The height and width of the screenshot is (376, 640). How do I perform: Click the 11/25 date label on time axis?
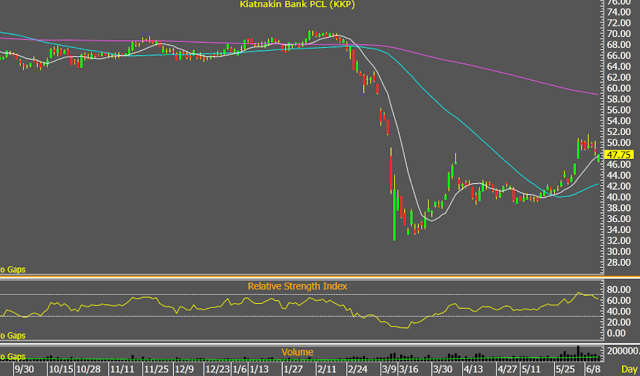coord(157,369)
